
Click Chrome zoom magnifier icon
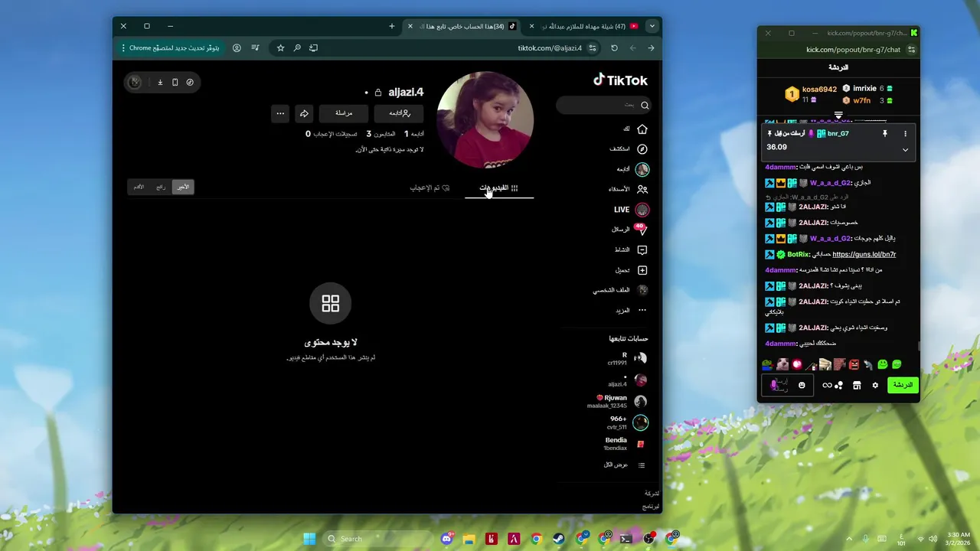click(297, 47)
